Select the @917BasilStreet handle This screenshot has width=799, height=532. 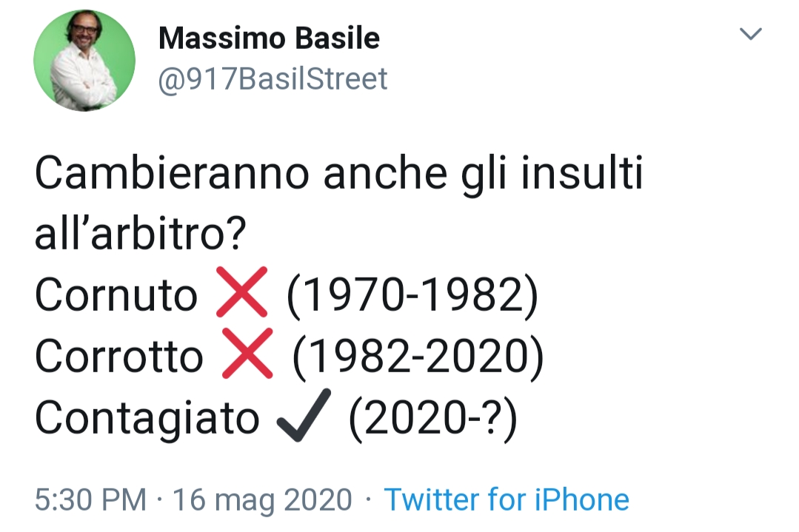[273, 76]
